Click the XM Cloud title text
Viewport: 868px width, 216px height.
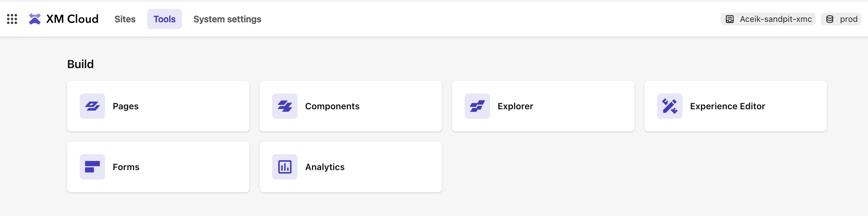(72, 19)
